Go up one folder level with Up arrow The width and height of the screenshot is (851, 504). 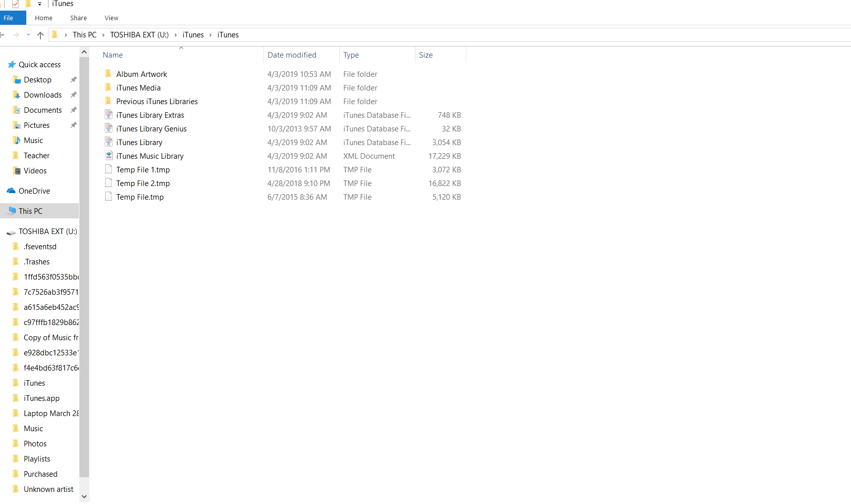40,35
